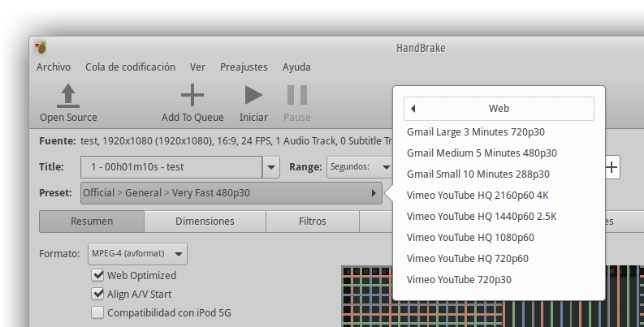Click the HandBrake pineapple app icon
The height and width of the screenshot is (327, 644).
click(41, 47)
